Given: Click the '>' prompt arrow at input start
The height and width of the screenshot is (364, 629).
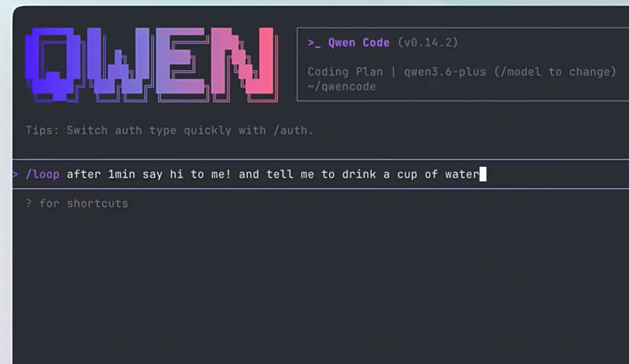Looking at the screenshot, I should pos(15,174).
